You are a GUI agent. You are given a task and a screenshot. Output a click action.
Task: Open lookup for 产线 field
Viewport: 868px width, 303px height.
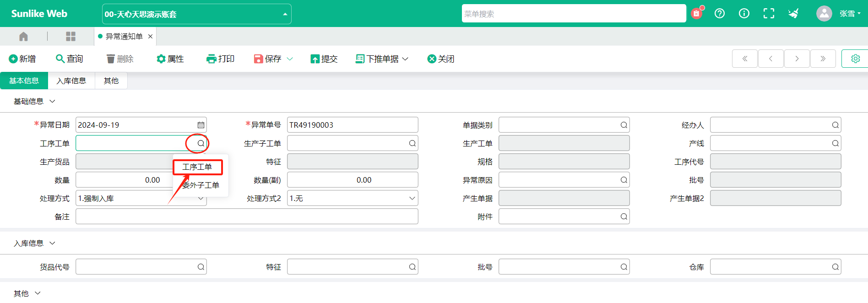coord(835,143)
